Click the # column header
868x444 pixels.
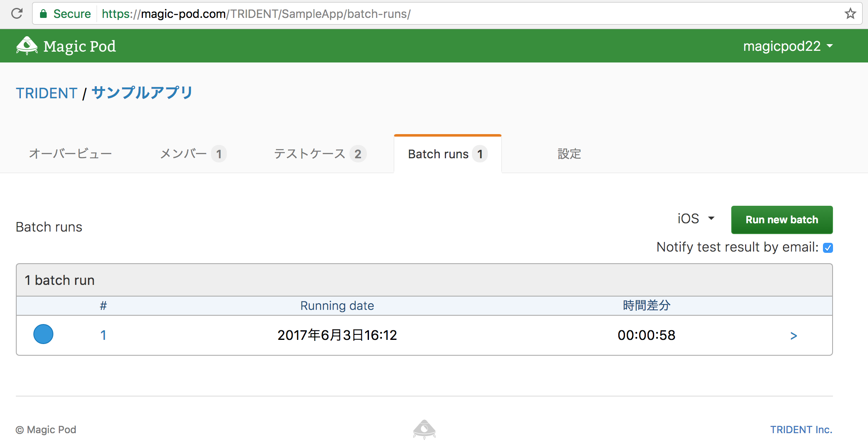click(x=103, y=306)
